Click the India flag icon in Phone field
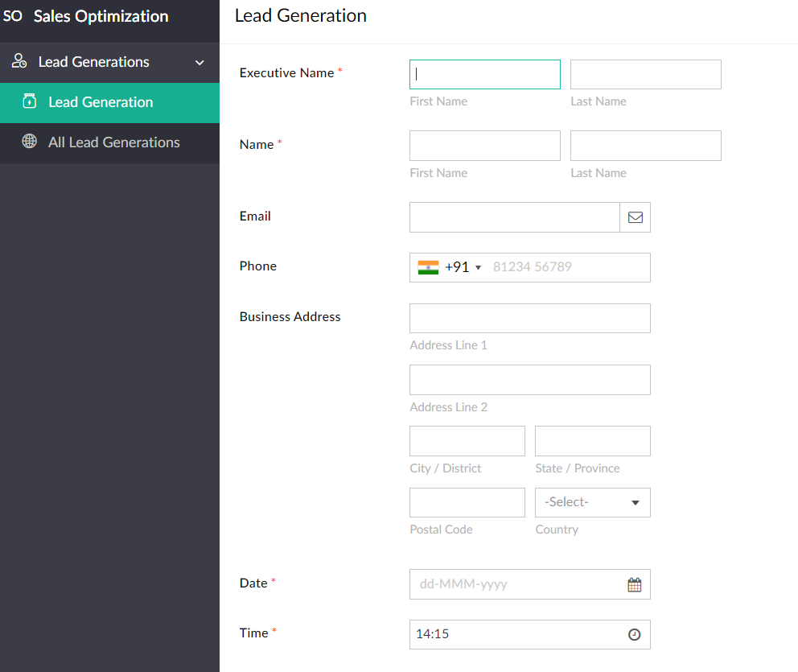 pos(428,267)
